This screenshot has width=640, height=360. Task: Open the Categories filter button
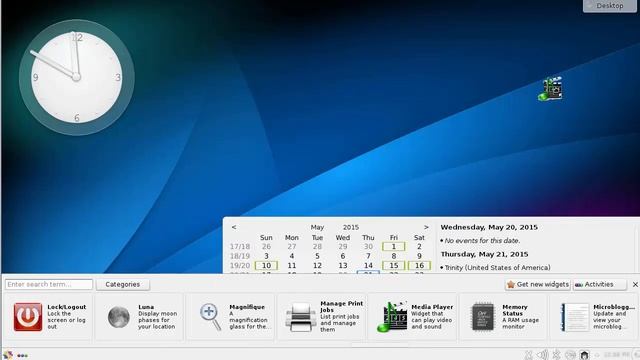click(x=122, y=284)
